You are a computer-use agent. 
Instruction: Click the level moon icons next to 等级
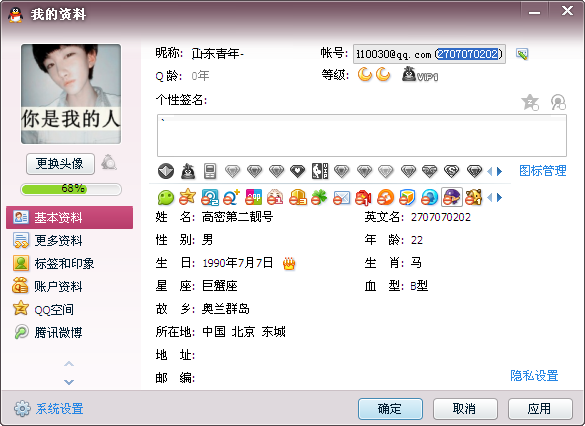374,75
